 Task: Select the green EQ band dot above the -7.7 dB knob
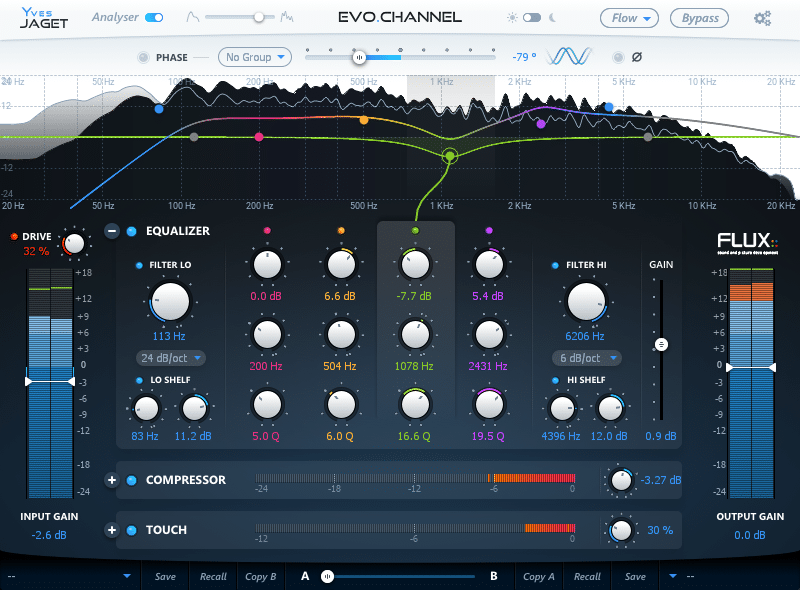pos(416,230)
